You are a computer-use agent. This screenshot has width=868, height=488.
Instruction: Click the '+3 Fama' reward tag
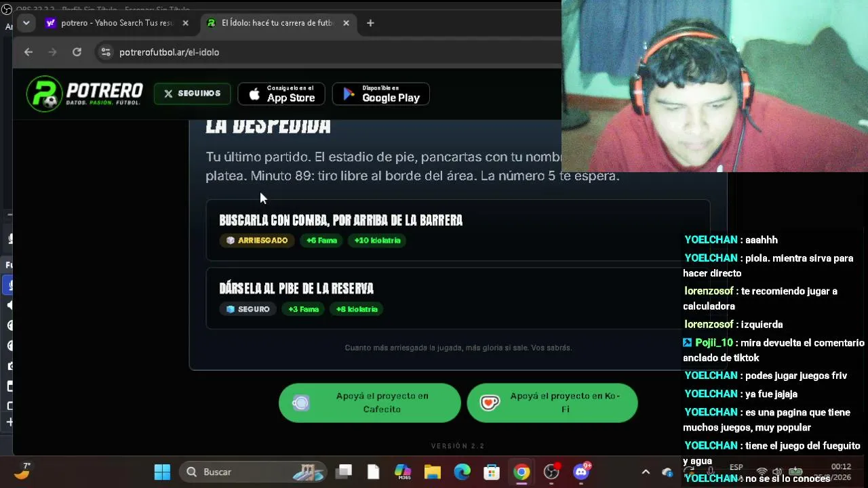point(303,309)
